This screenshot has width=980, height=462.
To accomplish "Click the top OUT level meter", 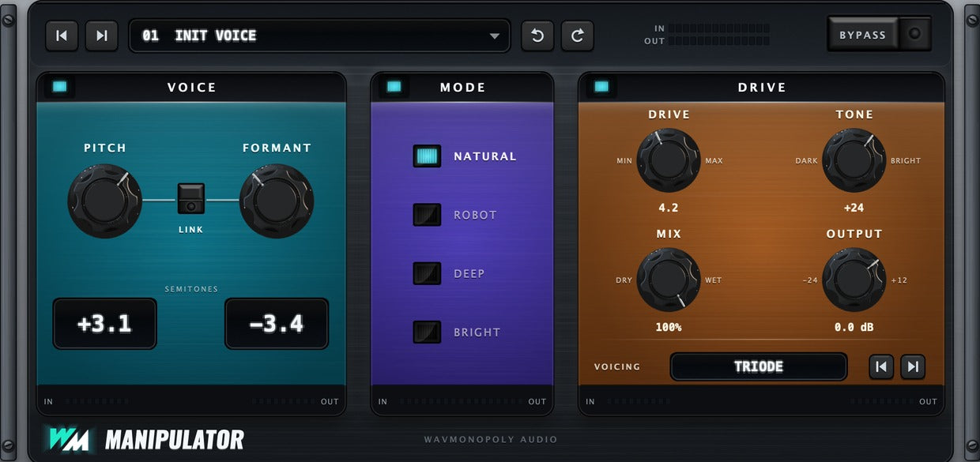I will [x=718, y=41].
